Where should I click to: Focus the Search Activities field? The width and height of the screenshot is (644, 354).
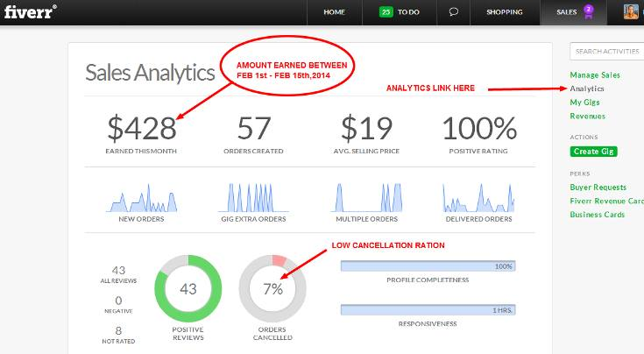(606, 52)
